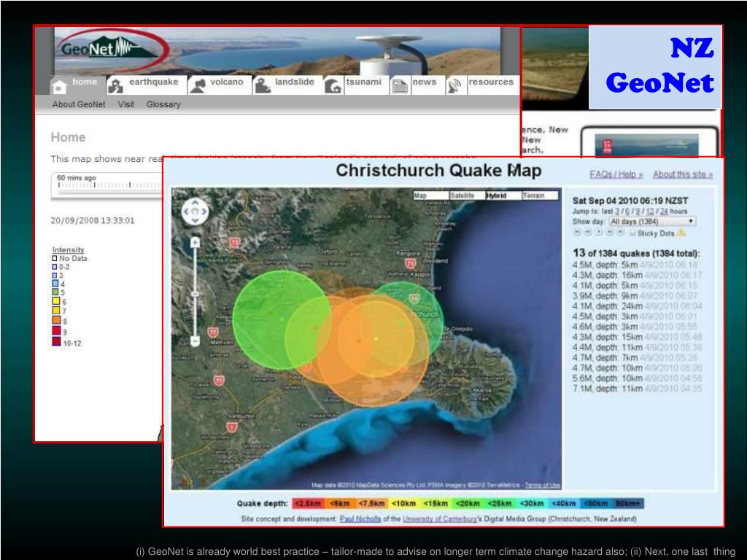Switch map view to Satellite
The width and height of the screenshot is (747, 560).
(x=468, y=195)
